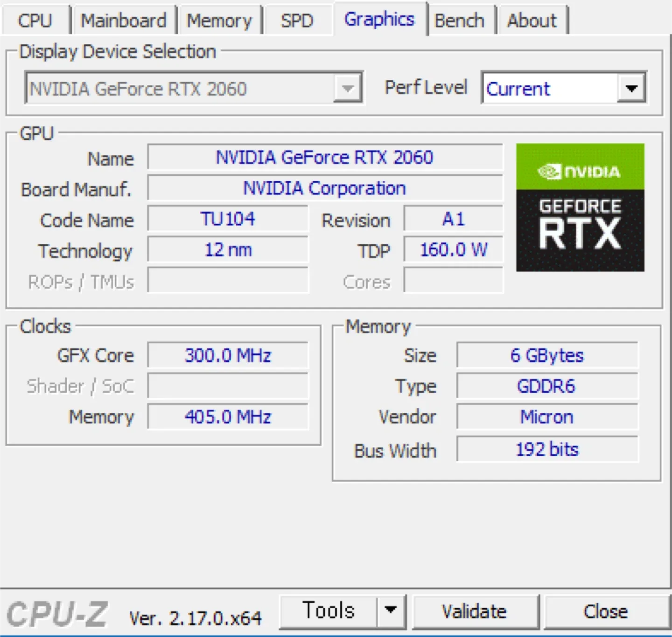Open the Tools dropdown arrow
The width and height of the screenshot is (672, 637).
391,610
